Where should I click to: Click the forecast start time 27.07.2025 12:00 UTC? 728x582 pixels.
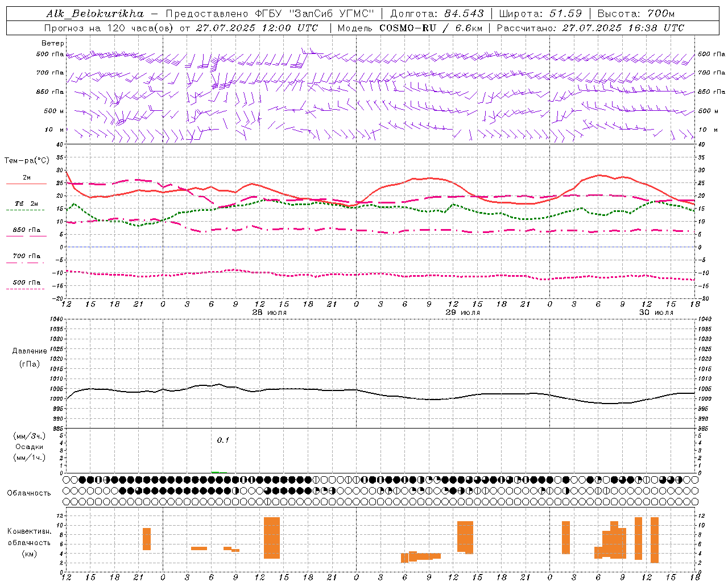(x=257, y=28)
